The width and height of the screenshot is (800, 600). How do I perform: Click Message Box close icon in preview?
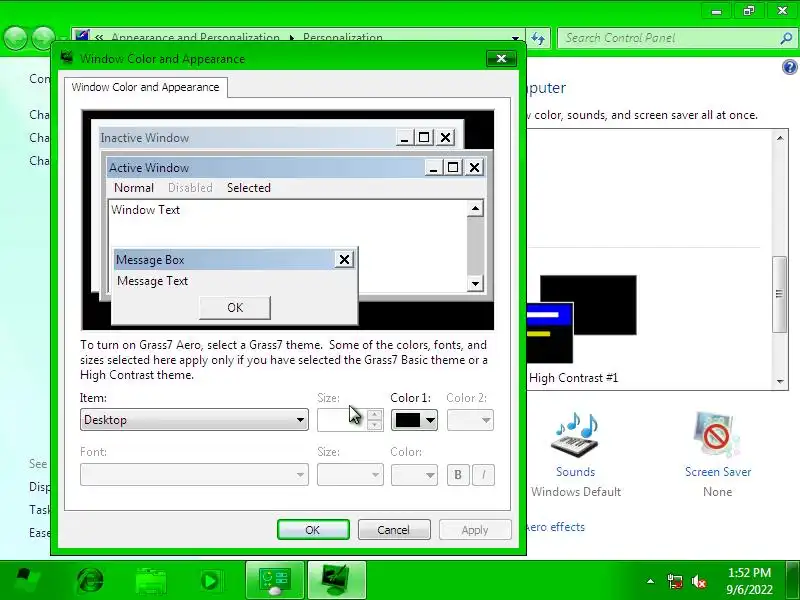click(344, 260)
